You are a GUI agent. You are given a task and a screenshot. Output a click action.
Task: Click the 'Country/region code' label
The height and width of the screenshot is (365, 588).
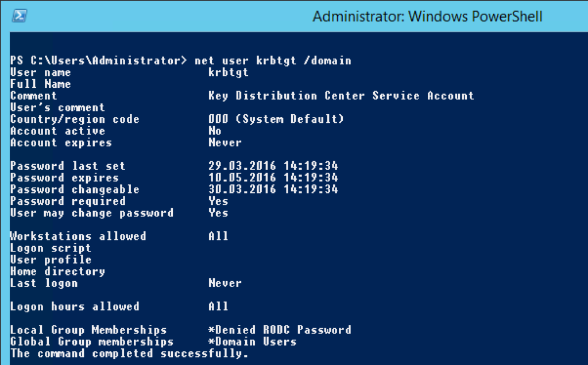pyautogui.click(x=75, y=119)
